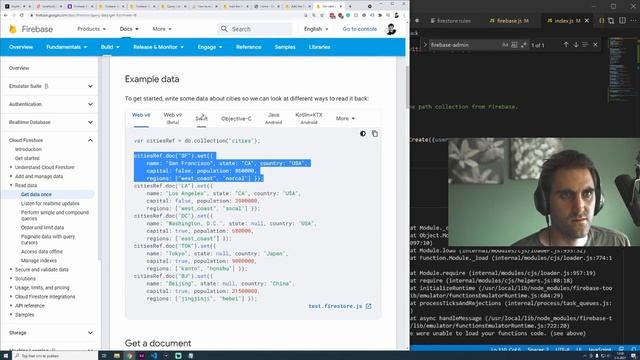Open File Explorer from the taskbar
The image size is (640, 360).
tap(117, 356)
